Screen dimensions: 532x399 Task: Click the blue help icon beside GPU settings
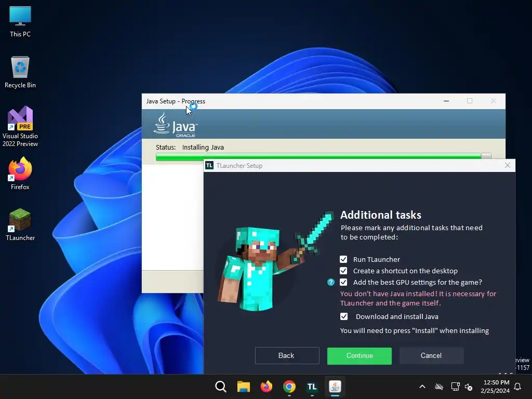coord(331,282)
